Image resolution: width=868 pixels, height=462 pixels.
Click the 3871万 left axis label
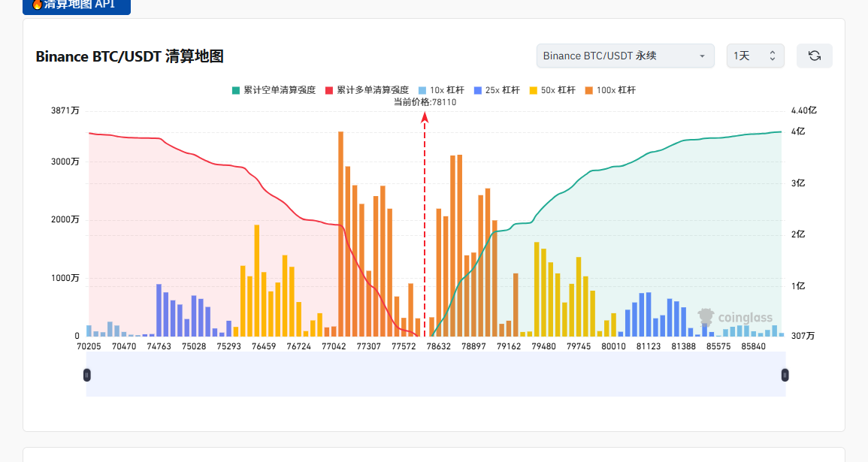tap(65, 110)
